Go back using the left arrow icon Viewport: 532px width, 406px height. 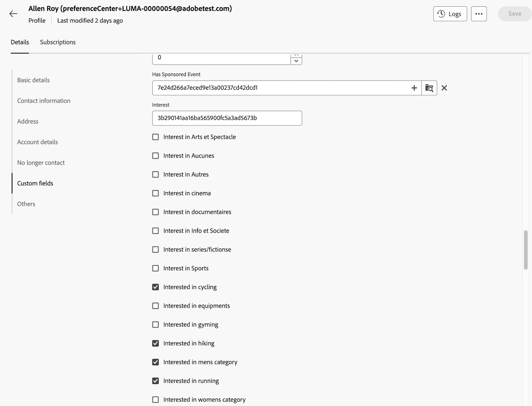tap(13, 14)
